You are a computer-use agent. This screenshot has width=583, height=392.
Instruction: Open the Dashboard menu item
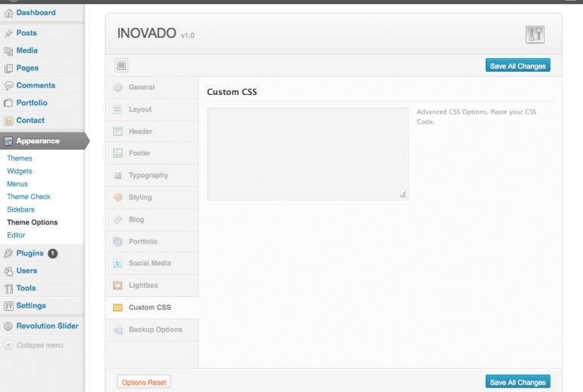coord(42,13)
